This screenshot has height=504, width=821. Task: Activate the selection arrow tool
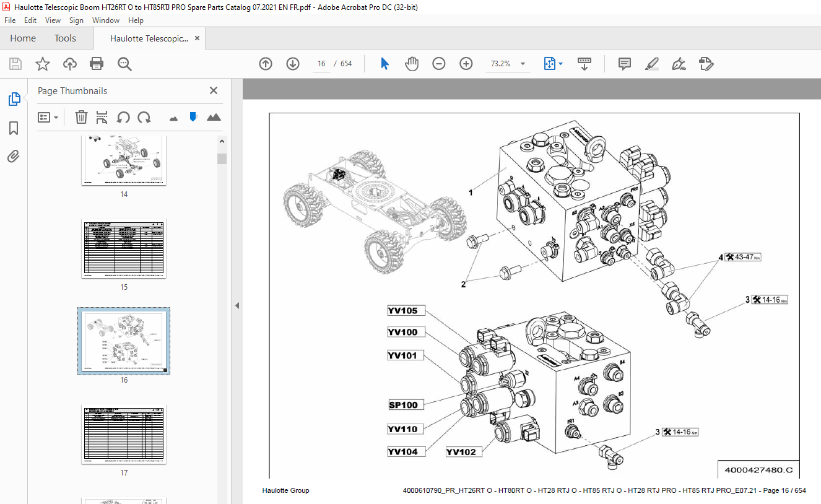tap(384, 64)
